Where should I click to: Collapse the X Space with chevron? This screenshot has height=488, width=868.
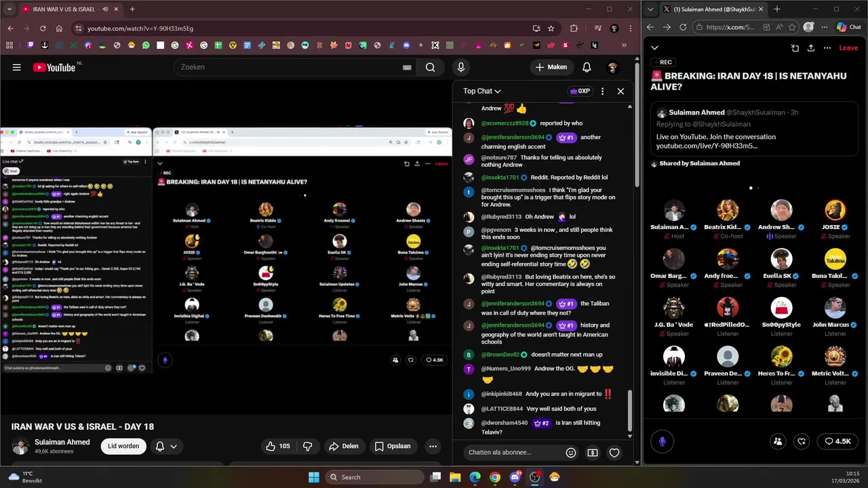[654, 48]
